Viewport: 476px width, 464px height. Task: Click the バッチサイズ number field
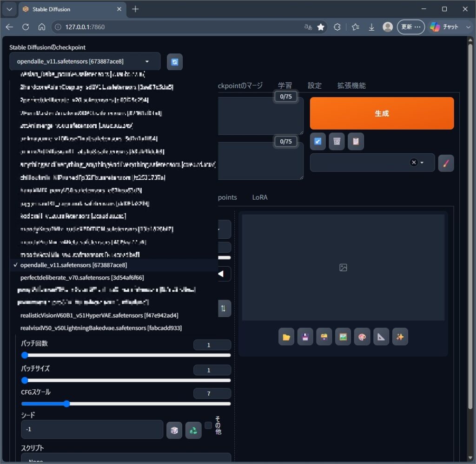click(x=212, y=370)
